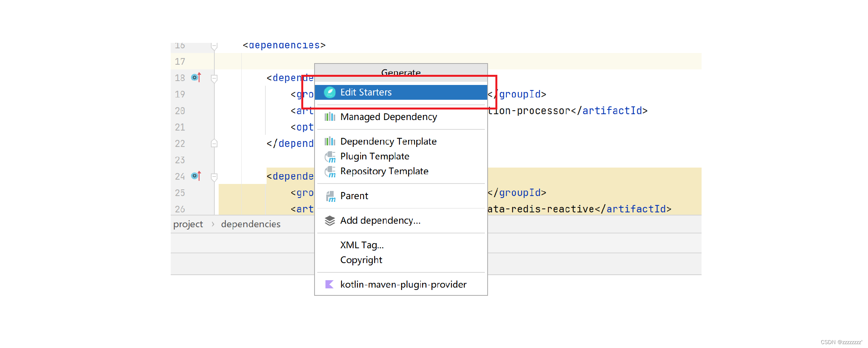Click the fold end marker at line 22
The height and width of the screenshot is (348, 868).
pos(214,143)
